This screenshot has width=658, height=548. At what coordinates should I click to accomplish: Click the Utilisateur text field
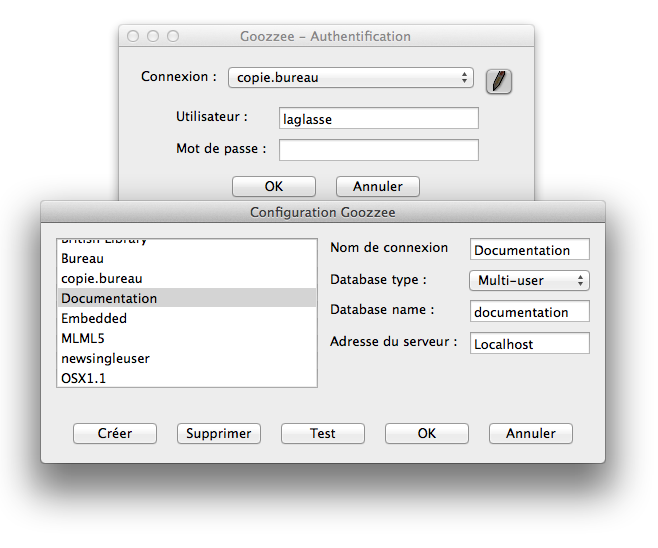(378, 119)
